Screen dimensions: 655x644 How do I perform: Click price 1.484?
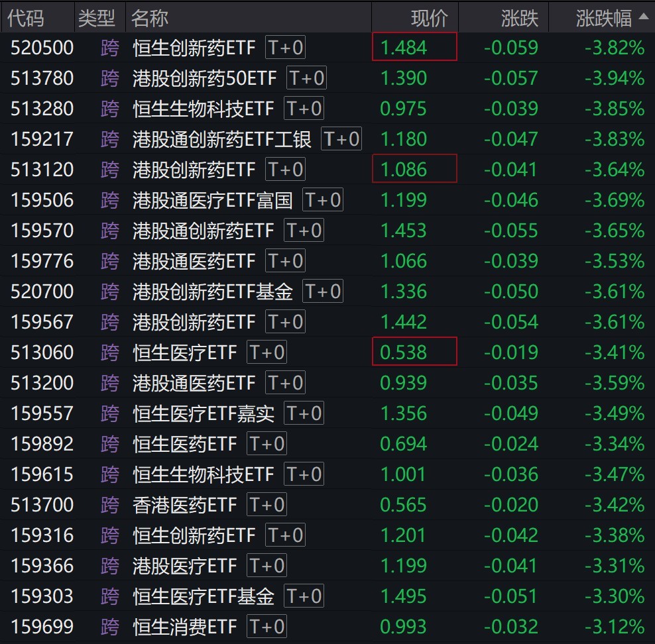(404, 48)
